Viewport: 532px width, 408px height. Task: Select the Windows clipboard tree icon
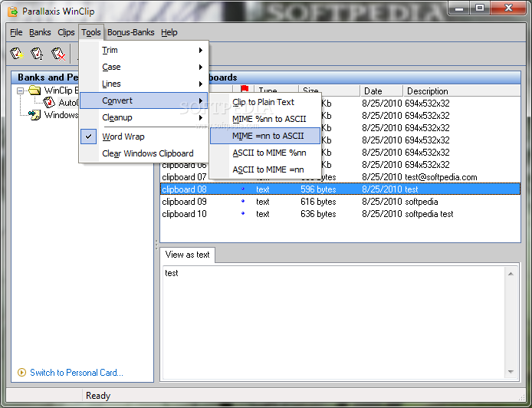coord(34,115)
